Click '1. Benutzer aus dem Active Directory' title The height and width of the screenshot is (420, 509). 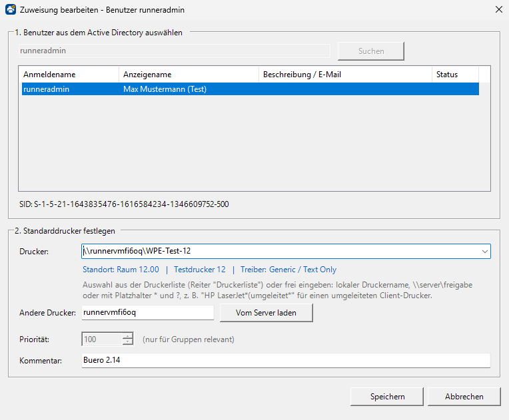pos(99,33)
